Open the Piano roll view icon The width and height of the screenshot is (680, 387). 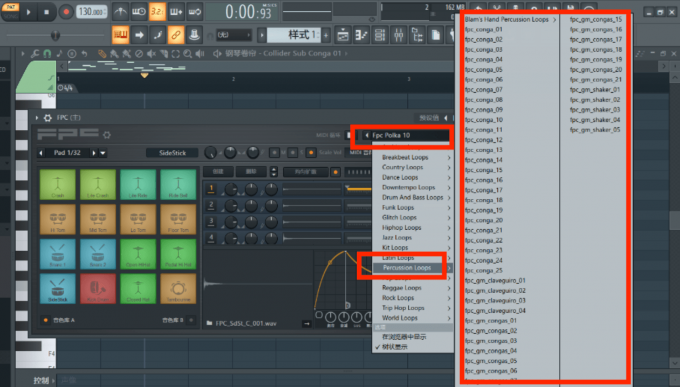point(361,35)
